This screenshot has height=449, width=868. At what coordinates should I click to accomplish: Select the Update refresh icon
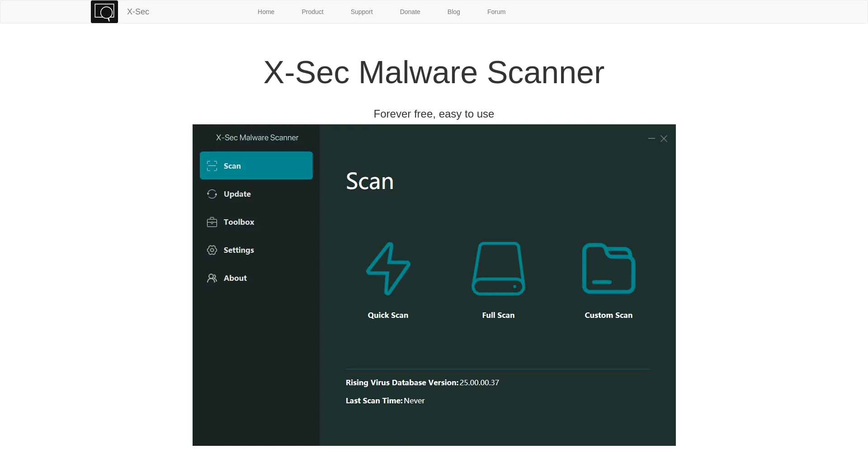[212, 194]
